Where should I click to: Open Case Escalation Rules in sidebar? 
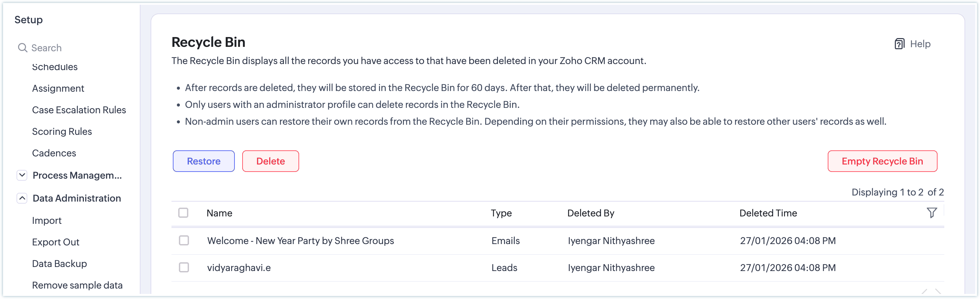point(79,110)
